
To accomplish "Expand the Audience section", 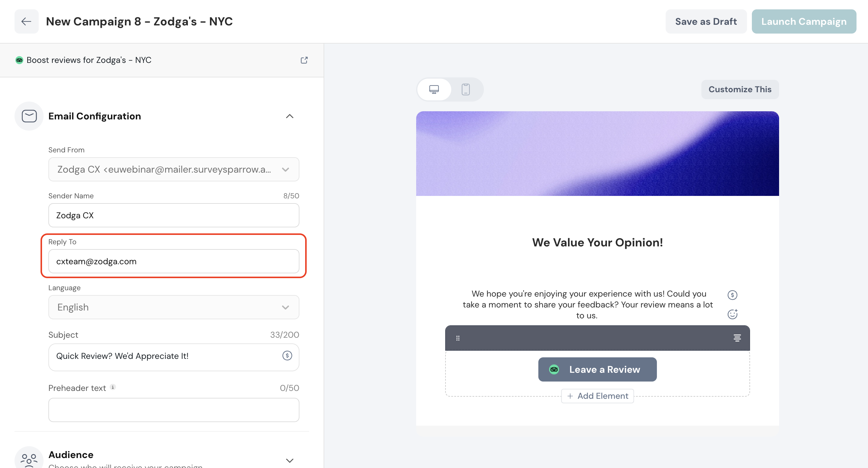I will click(x=289, y=460).
